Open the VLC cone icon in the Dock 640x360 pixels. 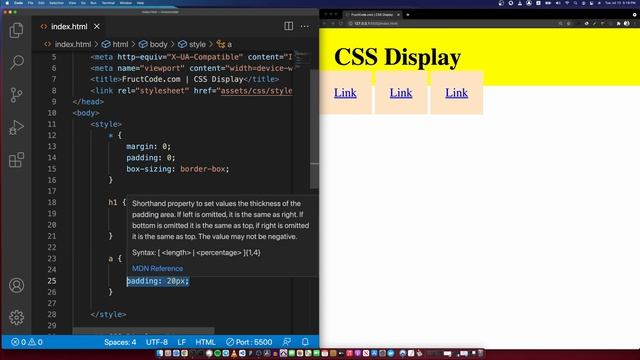(234, 353)
